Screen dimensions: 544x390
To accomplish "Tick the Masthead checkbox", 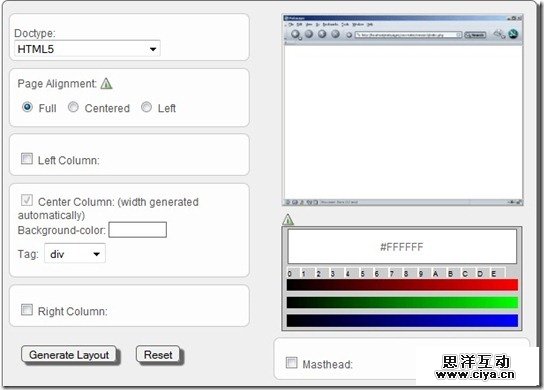I will click(x=291, y=363).
